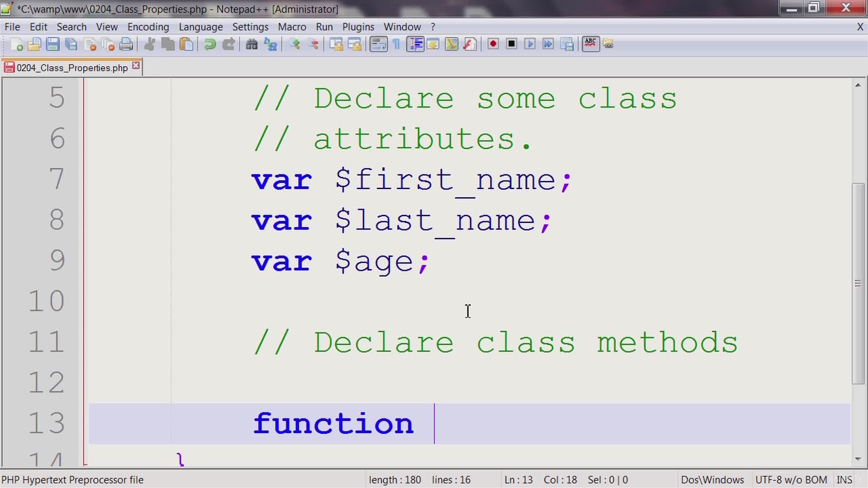Click the Paste clipboard icon
868x488 pixels.
(186, 44)
